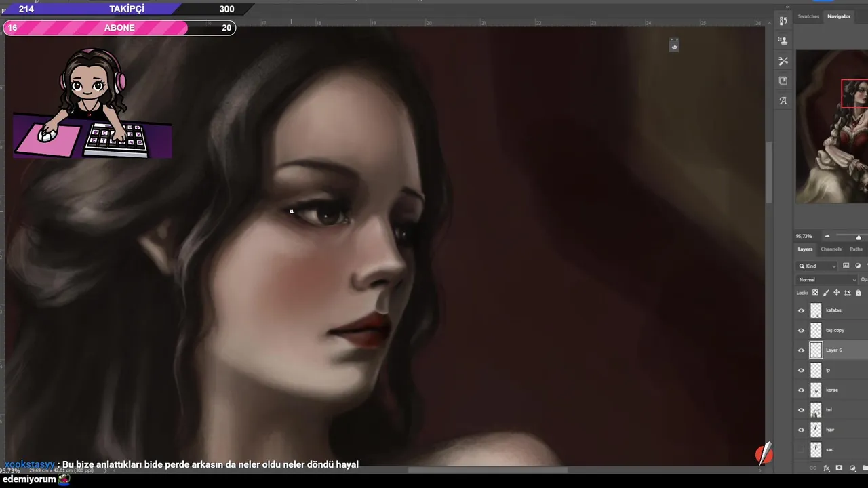This screenshot has width=868, height=488.
Task: Click the korse layer thumbnail
Action: point(816,390)
